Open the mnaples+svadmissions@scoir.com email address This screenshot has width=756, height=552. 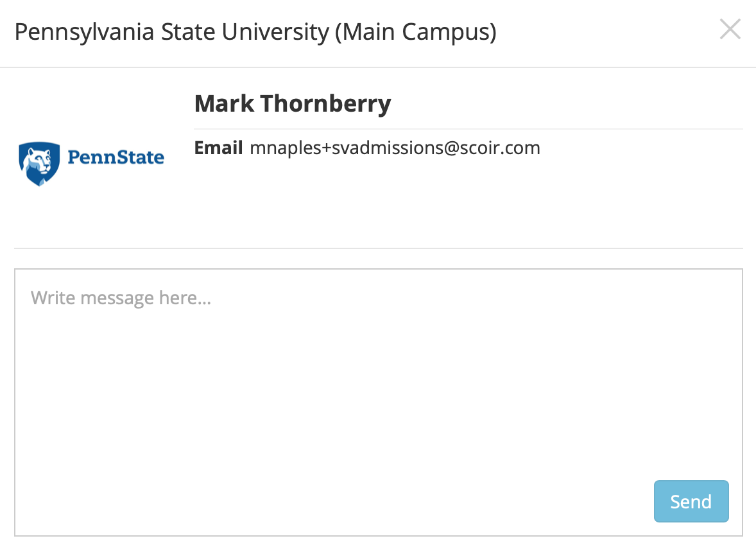(395, 148)
